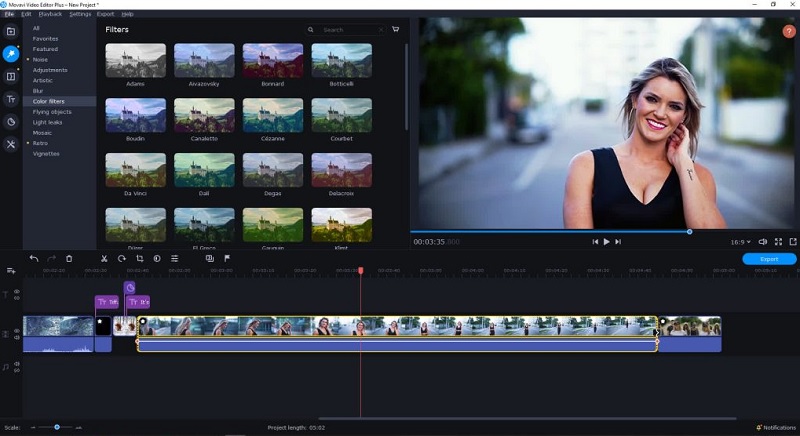
Task: Open Clip properties sliders icon
Action: click(x=174, y=259)
